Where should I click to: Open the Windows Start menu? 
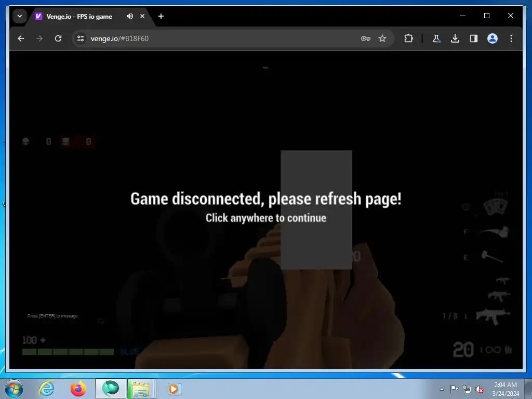point(14,389)
